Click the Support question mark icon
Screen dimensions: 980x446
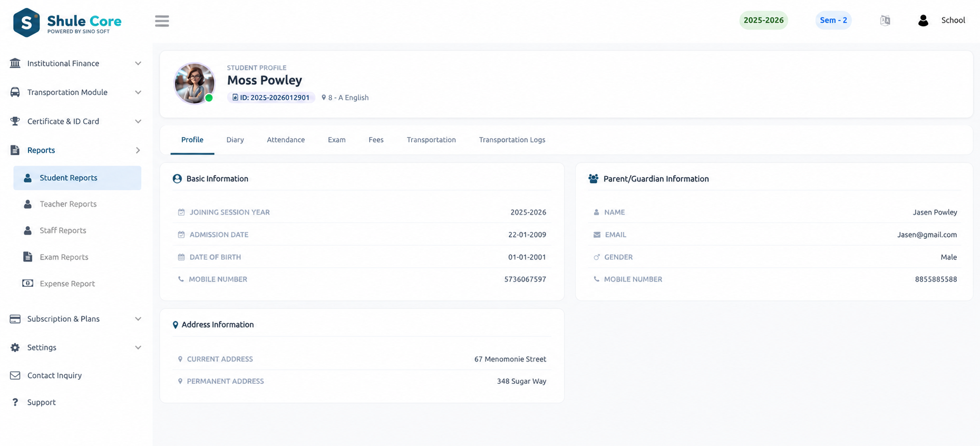click(15, 402)
